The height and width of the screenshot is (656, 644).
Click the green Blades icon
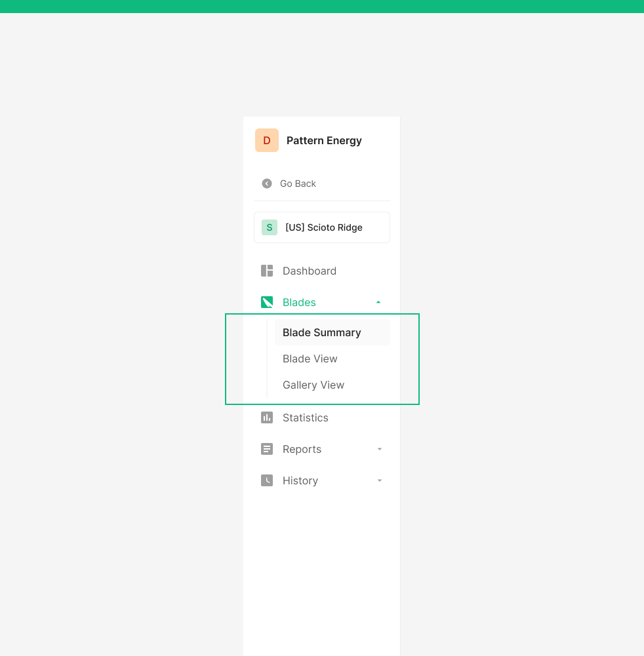pyautogui.click(x=267, y=302)
